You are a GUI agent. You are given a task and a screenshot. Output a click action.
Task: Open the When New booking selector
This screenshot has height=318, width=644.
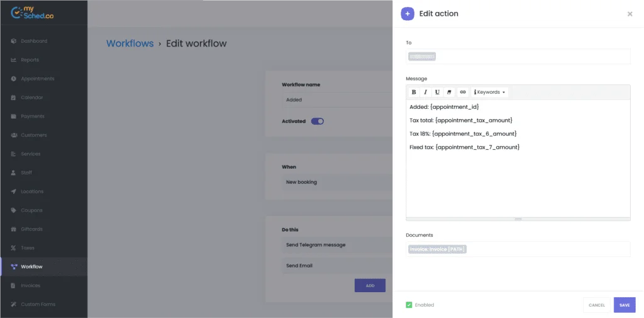coord(337,182)
